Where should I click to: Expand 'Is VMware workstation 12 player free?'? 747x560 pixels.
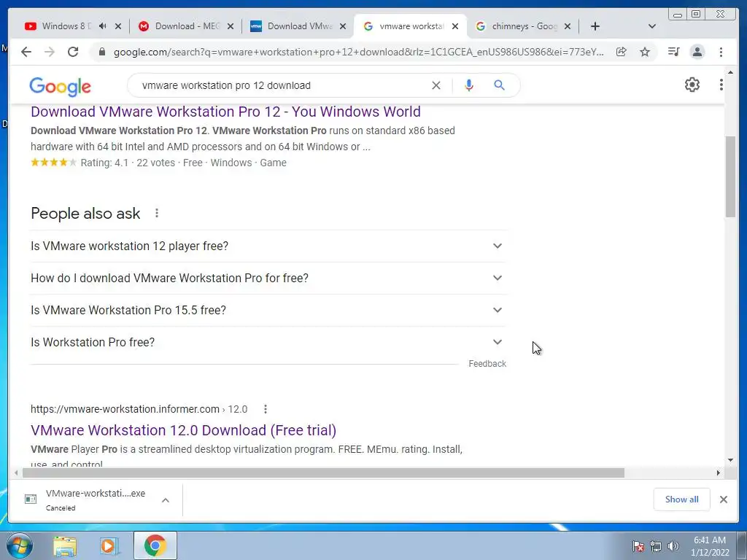click(268, 246)
